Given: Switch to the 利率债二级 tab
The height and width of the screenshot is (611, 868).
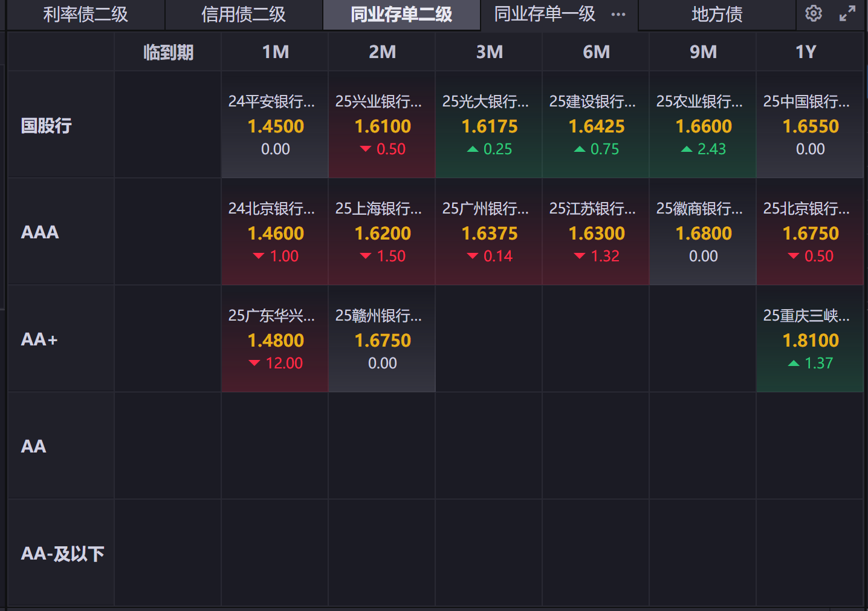Looking at the screenshot, I should click(x=85, y=15).
